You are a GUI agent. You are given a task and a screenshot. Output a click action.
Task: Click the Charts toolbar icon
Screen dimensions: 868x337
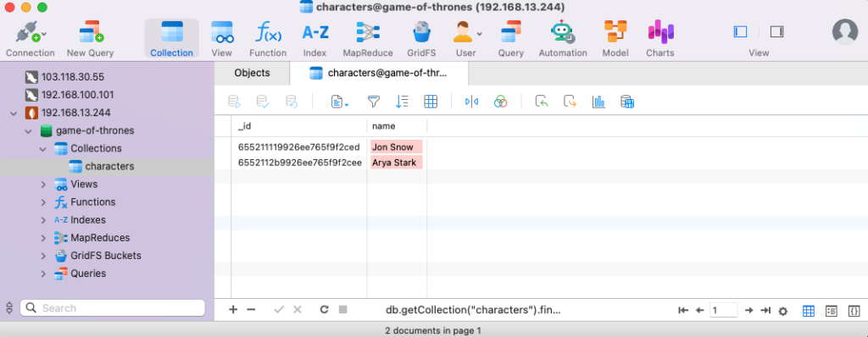tap(659, 39)
